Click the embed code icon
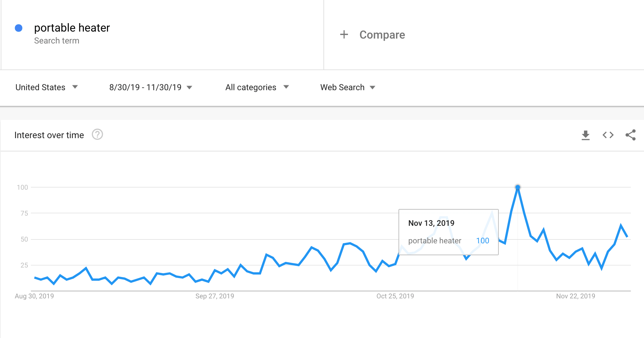This screenshot has width=644, height=338. tap(608, 135)
